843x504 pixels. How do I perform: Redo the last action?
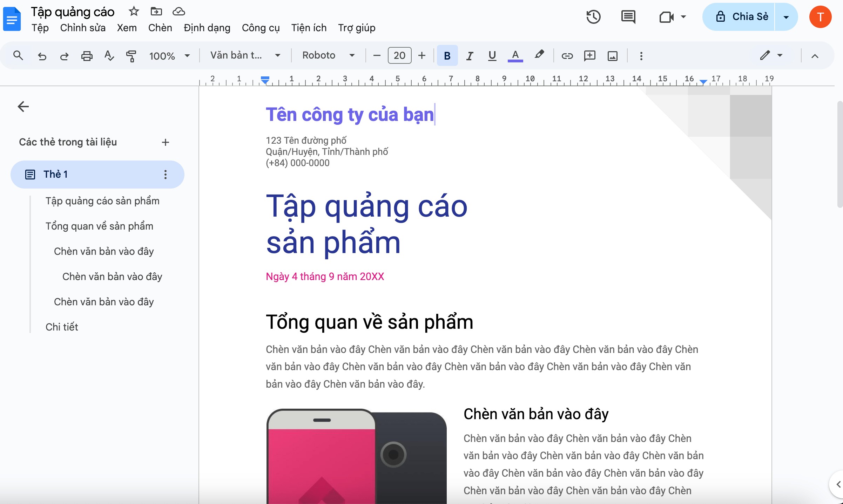click(x=64, y=56)
